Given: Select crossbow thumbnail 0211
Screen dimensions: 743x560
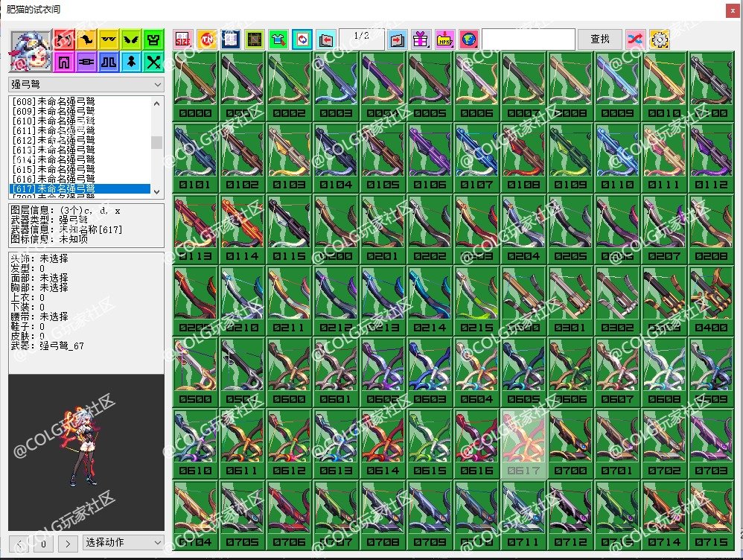Looking at the screenshot, I should (x=289, y=301).
